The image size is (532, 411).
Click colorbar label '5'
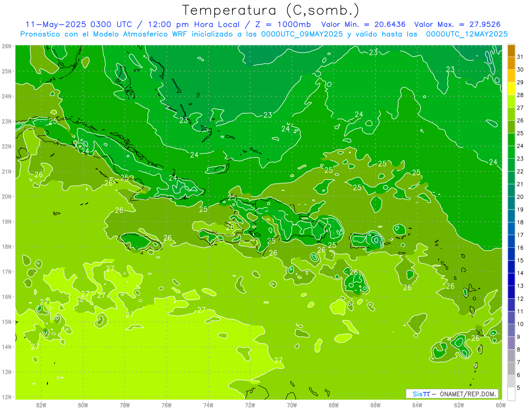519,388
